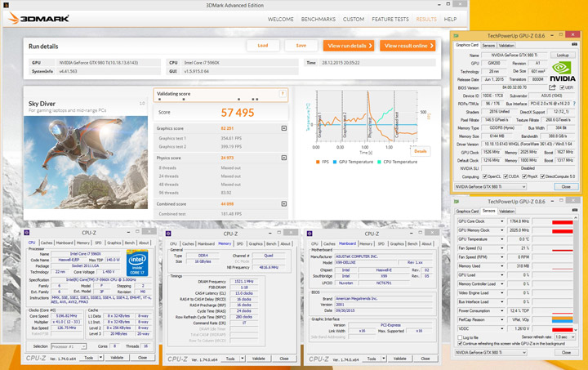
Task: Toggle Continue refreshing in background checkbox
Action: point(460,343)
